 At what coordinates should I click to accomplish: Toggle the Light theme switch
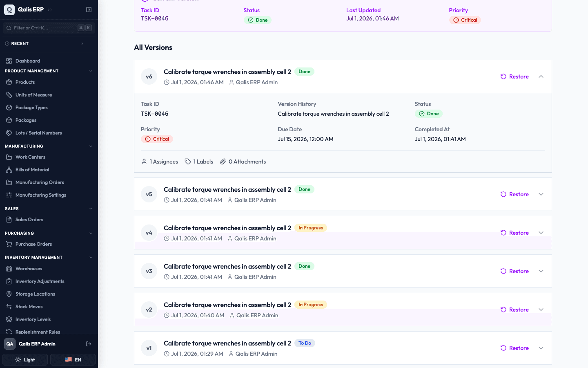tap(25, 360)
